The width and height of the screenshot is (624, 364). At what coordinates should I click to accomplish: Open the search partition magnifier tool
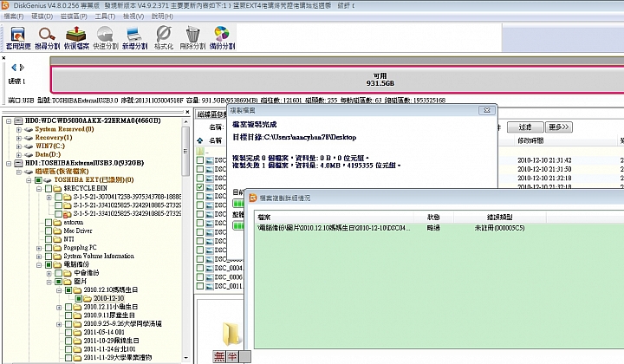click(x=47, y=35)
